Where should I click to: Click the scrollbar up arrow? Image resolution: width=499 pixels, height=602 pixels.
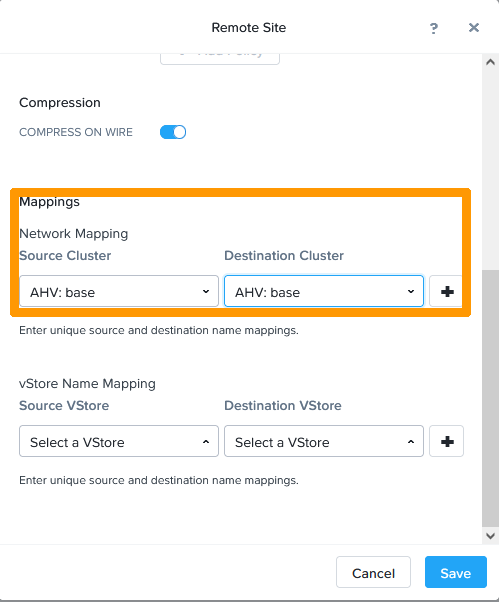(x=490, y=62)
